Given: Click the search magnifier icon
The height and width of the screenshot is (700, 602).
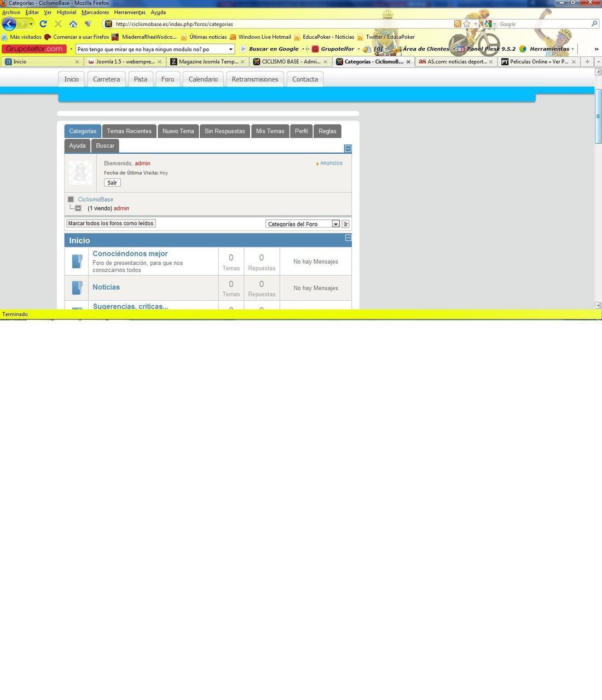Looking at the screenshot, I should [594, 24].
